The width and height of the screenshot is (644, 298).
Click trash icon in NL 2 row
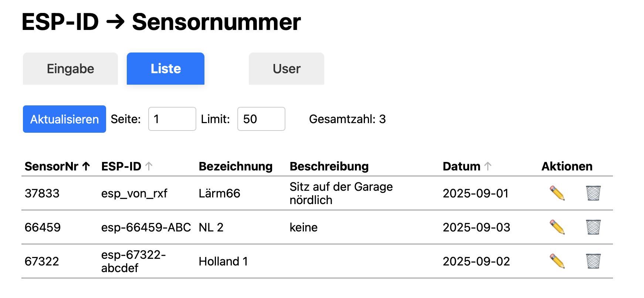tap(593, 227)
